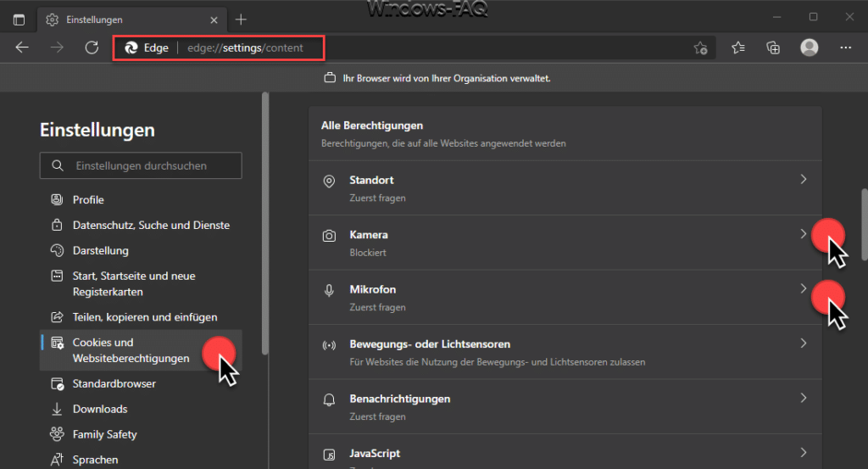Close the Einstellungen tab

click(x=214, y=20)
